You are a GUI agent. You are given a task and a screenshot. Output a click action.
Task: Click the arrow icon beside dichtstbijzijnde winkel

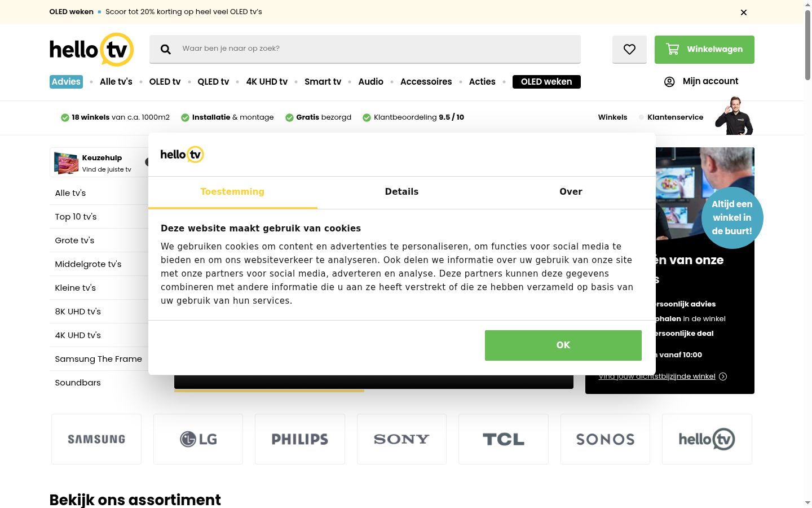723,376
